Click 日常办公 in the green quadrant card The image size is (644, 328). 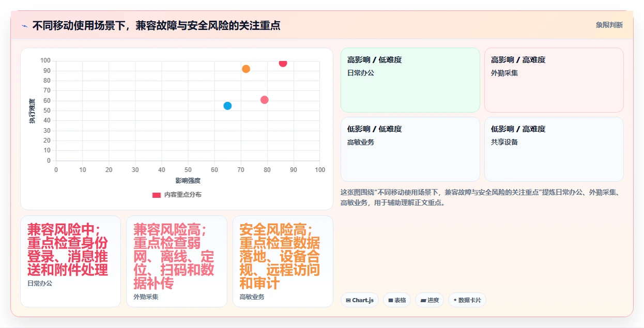click(x=361, y=73)
